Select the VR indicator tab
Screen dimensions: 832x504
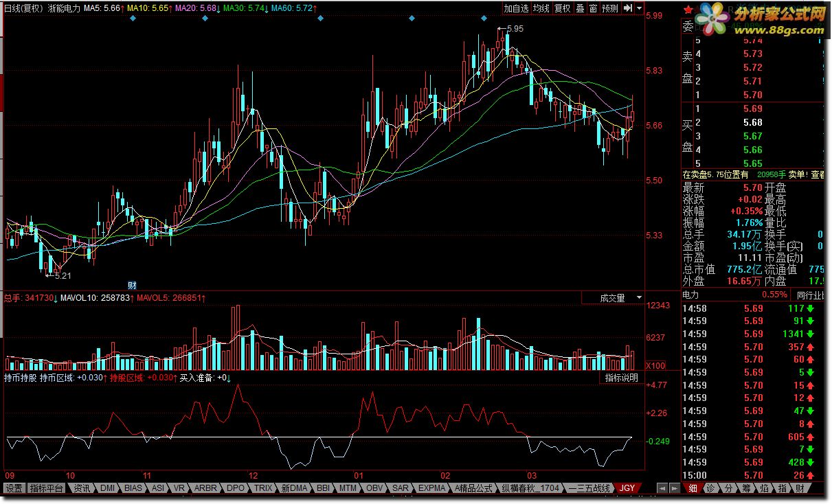(179, 488)
